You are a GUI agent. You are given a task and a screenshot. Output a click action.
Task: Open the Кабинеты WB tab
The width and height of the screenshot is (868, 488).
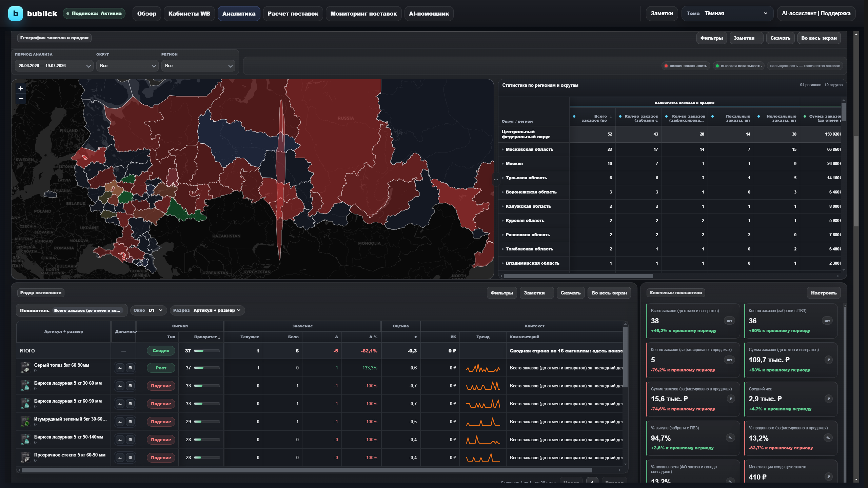(189, 14)
